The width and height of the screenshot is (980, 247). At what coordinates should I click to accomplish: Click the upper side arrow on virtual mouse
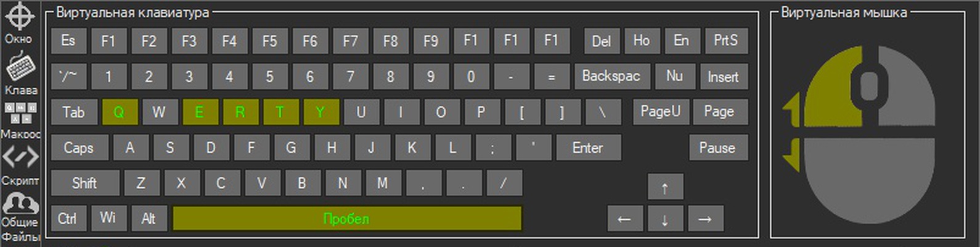coord(791,110)
